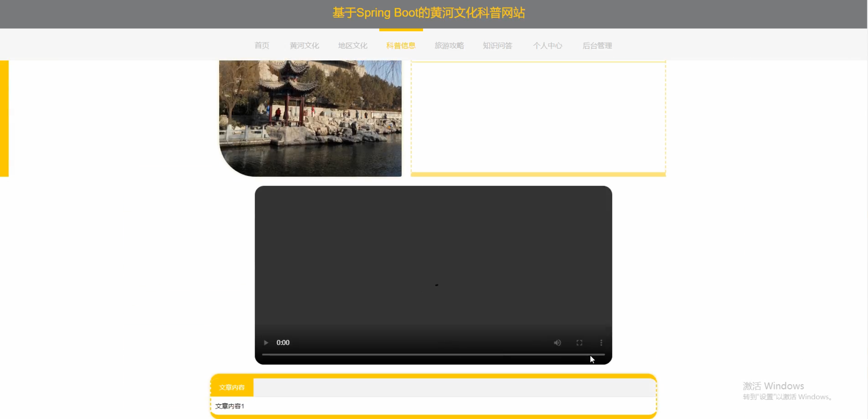Click the video time display 0:00
Viewport: 868px width, 419px height.
(283, 343)
